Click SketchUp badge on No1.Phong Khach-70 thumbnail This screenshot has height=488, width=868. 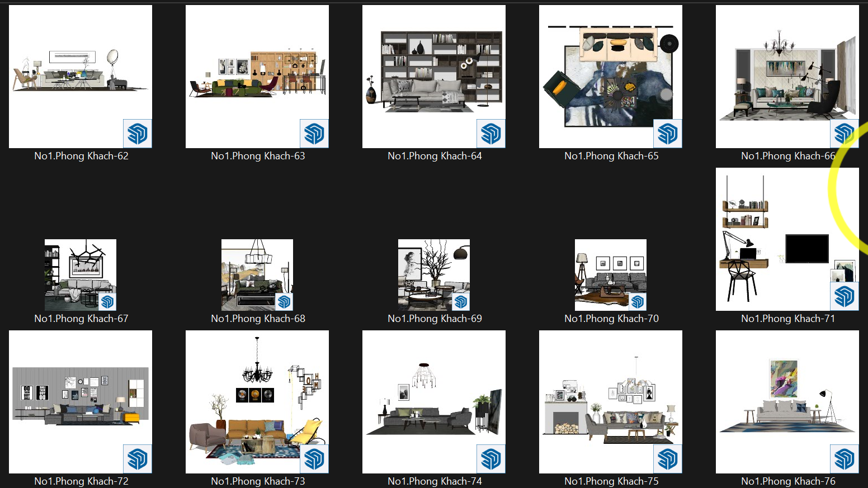point(638,302)
